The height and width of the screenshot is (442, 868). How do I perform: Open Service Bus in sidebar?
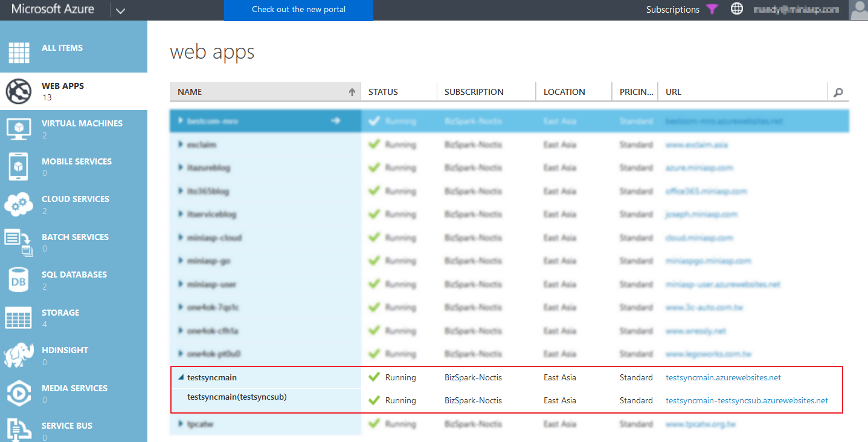pyautogui.click(x=74, y=427)
